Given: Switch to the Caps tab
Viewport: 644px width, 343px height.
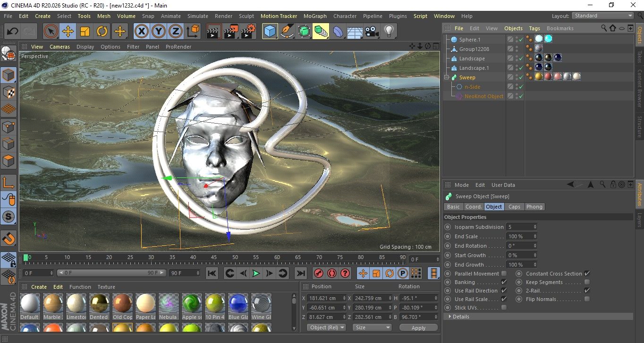Looking at the screenshot, I should click(x=514, y=207).
